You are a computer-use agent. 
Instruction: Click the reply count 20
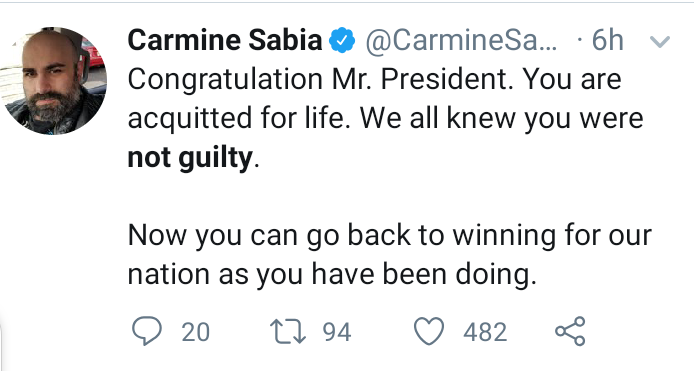point(195,332)
